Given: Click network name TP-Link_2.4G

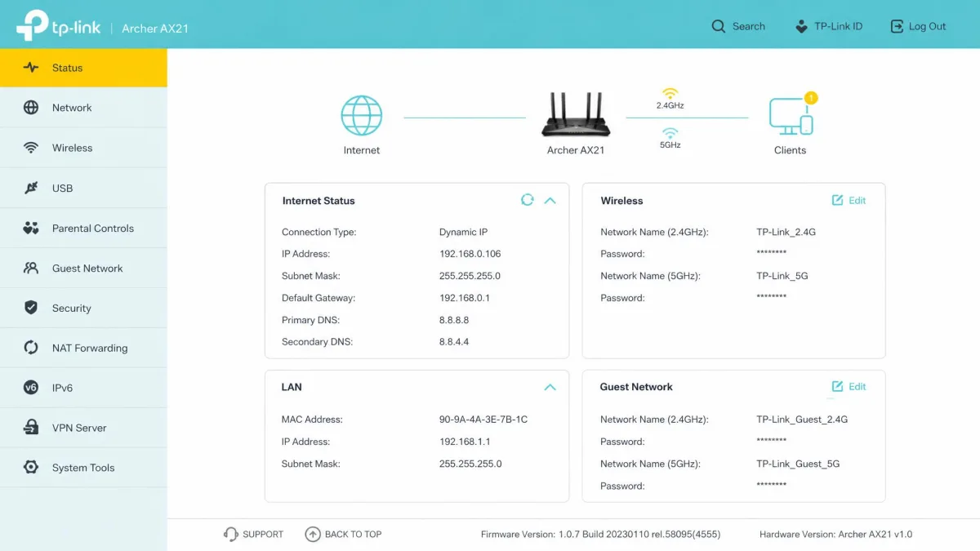Looking at the screenshot, I should (786, 232).
